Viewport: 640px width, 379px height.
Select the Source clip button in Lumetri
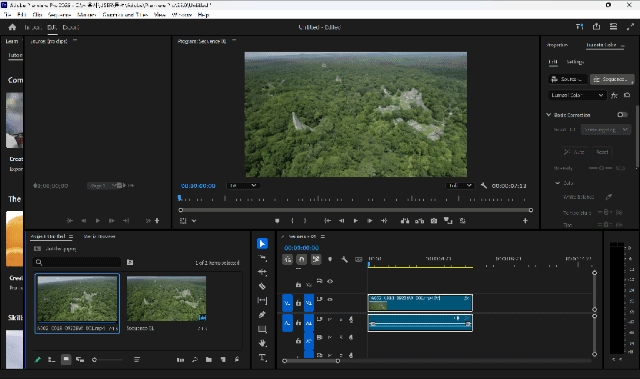(567, 79)
